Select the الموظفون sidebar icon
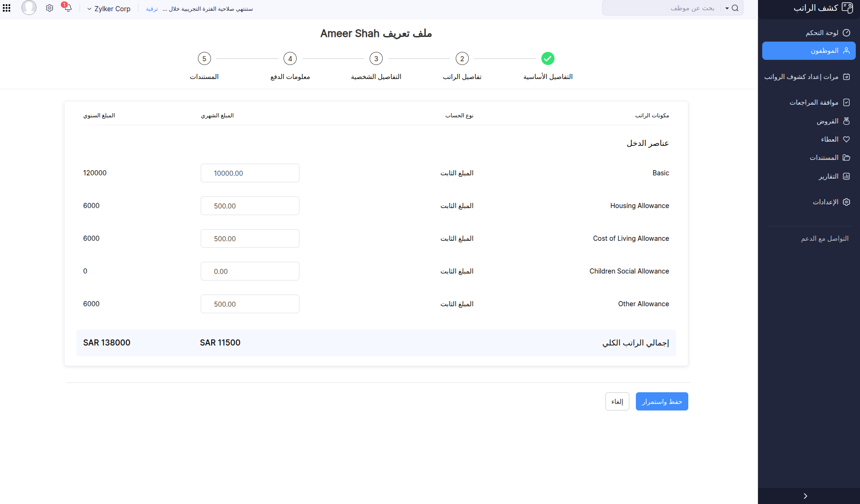The width and height of the screenshot is (860, 504). tap(846, 50)
